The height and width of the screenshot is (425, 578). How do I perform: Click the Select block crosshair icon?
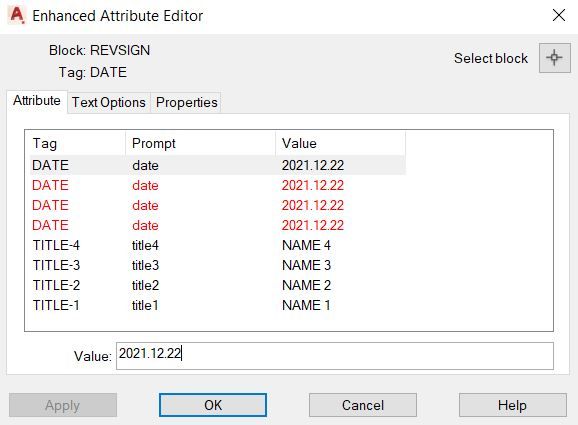point(554,58)
